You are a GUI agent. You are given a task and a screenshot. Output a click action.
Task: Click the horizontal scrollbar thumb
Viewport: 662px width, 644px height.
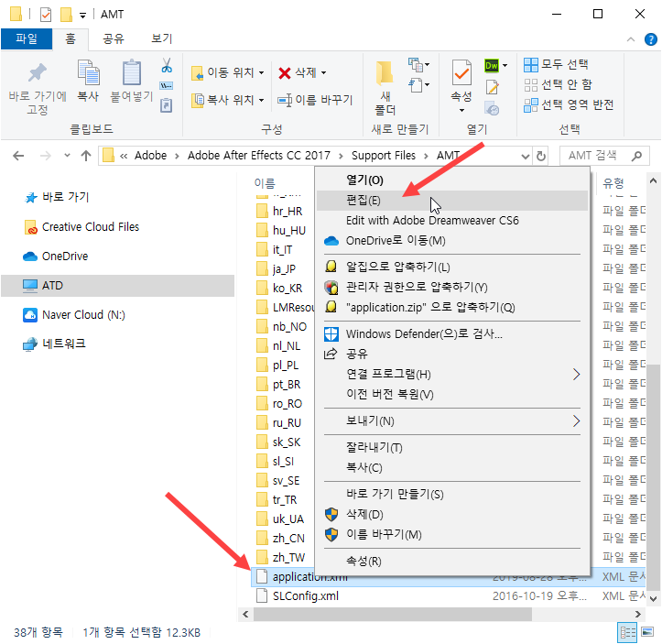(x=393, y=615)
